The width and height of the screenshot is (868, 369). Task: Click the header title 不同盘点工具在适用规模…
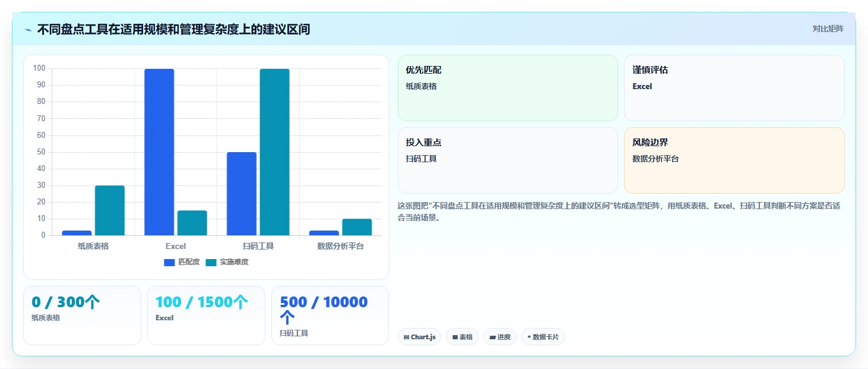tap(173, 29)
